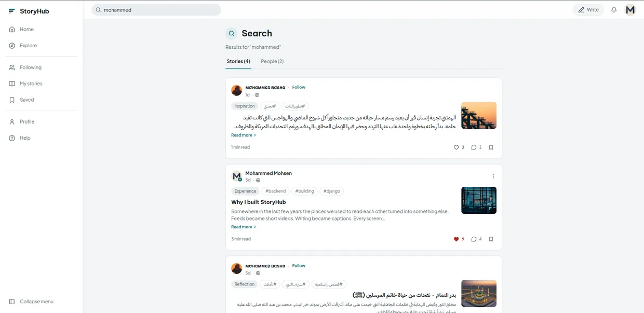The height and width of the screenshot is (313, 644).
Task: Open more options on Why I built StoryHub
Action: coord(493,176)
